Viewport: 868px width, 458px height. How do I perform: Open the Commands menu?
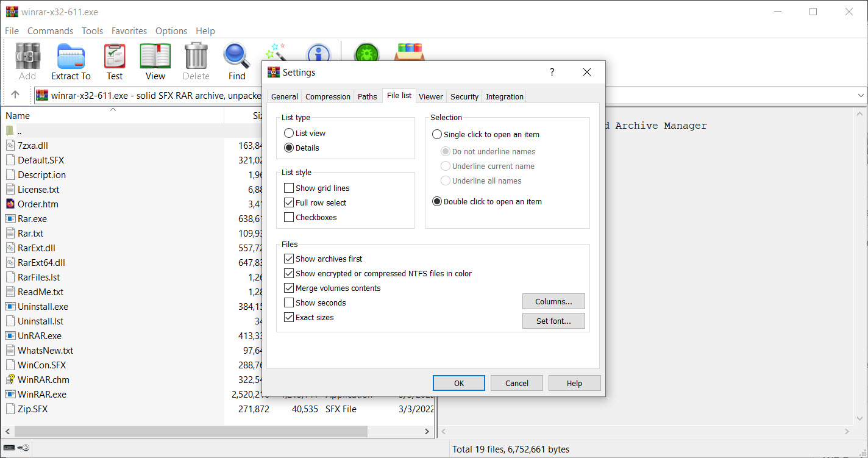click(50, 30)
